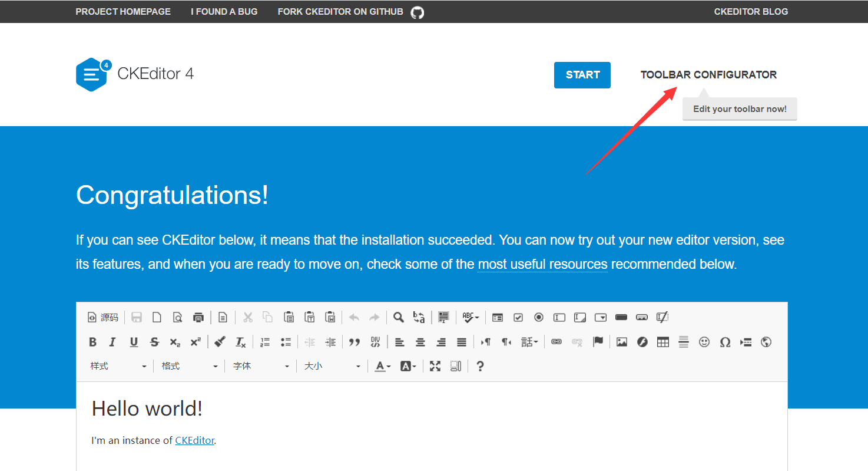
Task: Insert a form button element icon
Action: 621,317
